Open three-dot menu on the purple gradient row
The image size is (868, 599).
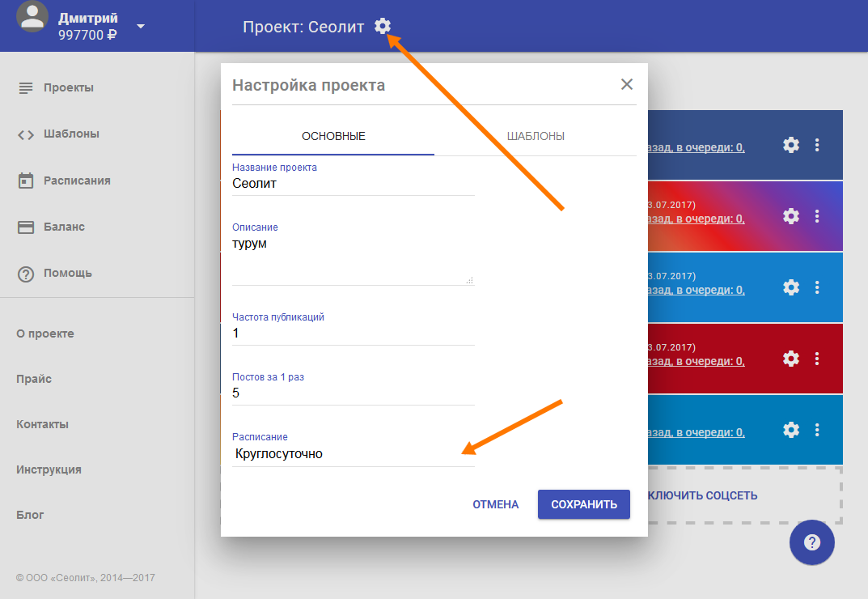817,216
